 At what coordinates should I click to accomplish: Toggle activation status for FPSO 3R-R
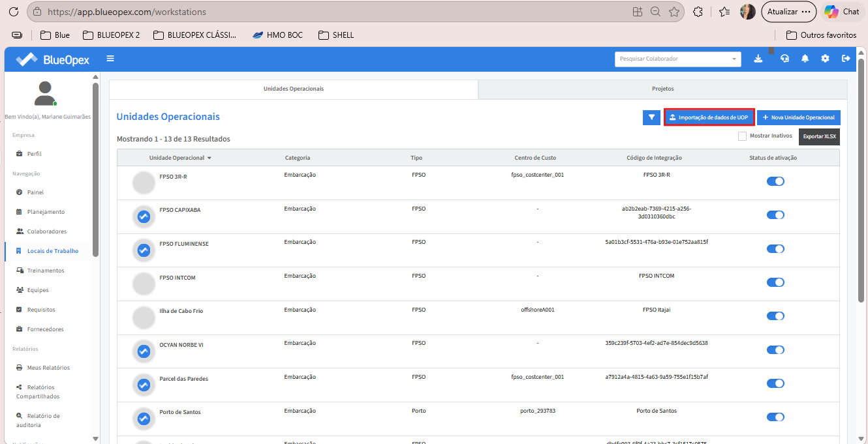[x=775, y=181]
